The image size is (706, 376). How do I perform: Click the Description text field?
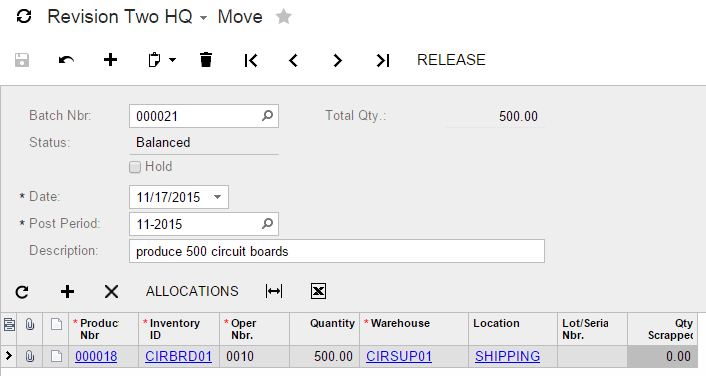click(337, 251)
